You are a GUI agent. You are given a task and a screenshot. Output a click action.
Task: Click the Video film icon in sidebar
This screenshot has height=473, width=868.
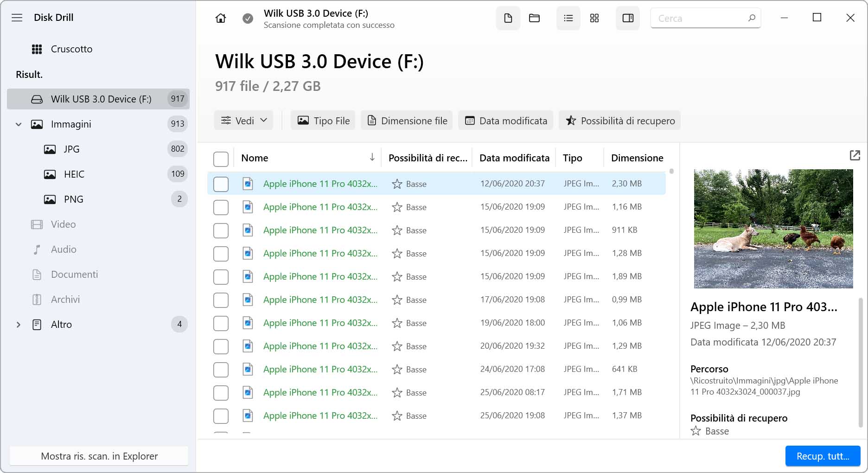click(37, 224)
